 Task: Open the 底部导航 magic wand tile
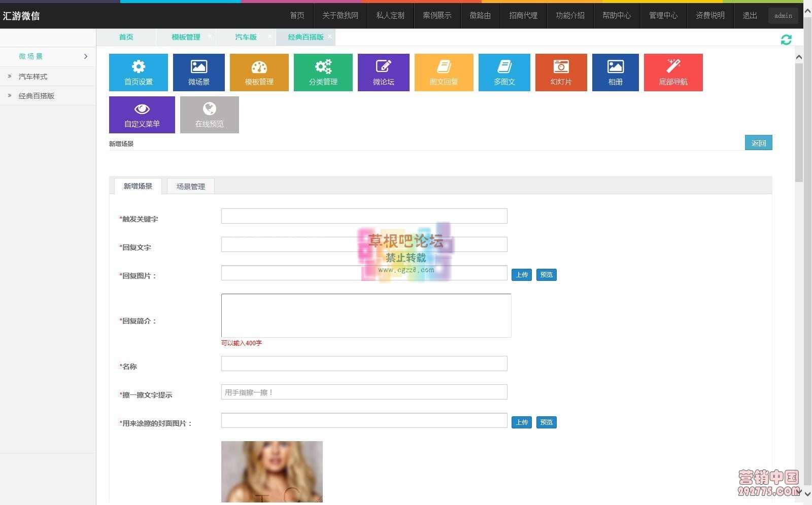673,73
